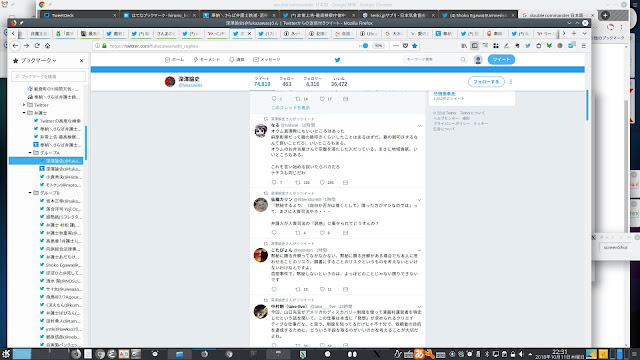
Task: Reply to the なる tweet with 7 replies
Action: point(274,182)
